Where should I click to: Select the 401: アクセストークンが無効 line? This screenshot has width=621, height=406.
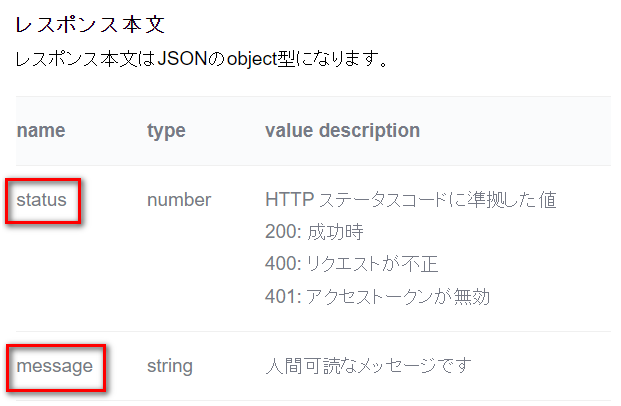point(377,296)
